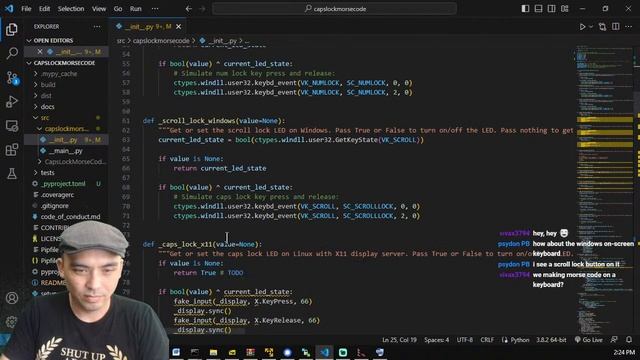Viewport: 640px width, 360px height.
Task: Select interpreter 3.8.2 64-bit
Action: 551,340
